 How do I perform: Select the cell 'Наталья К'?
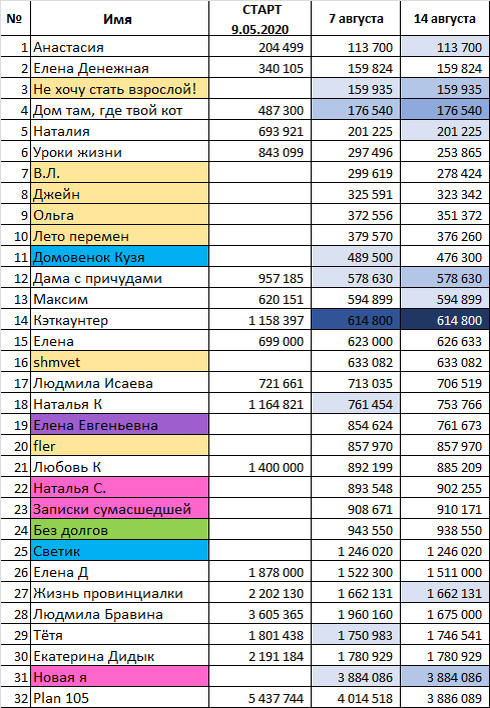tap(119, 404)
